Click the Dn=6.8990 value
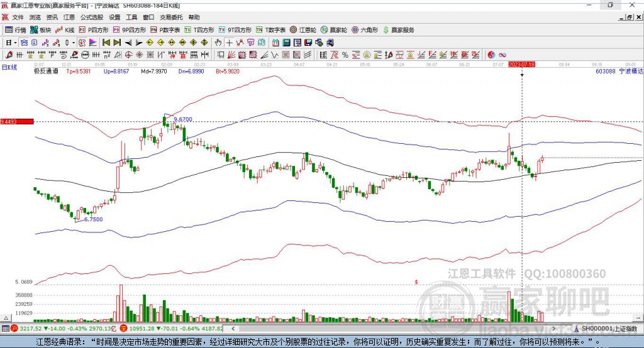This screenshot has width=644, height=348. (191, 72)
